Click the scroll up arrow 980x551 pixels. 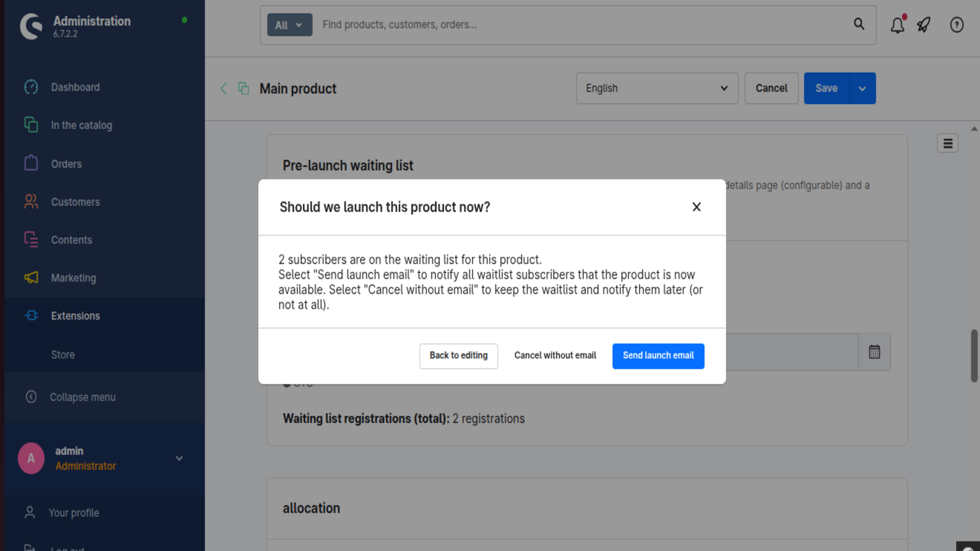(974, 129)
